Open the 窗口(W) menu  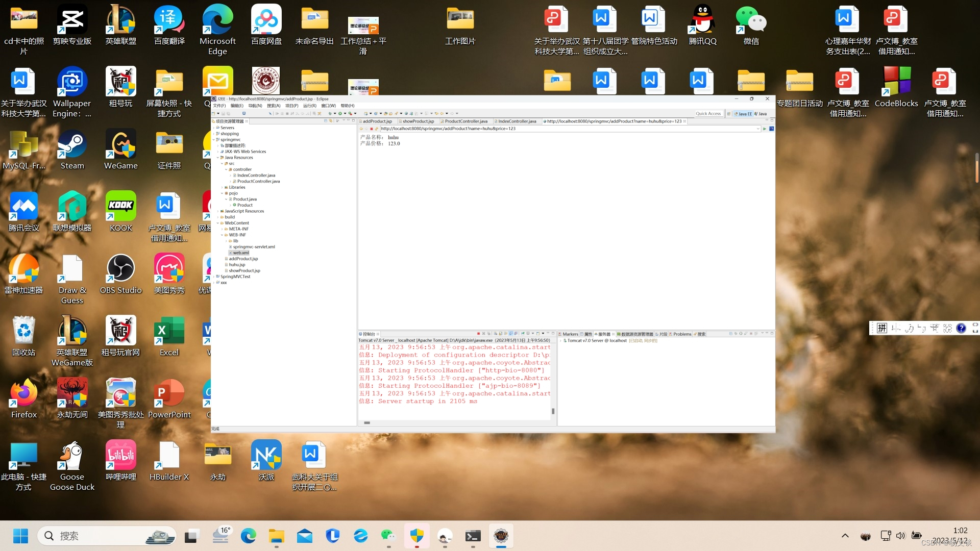[328, 106]
